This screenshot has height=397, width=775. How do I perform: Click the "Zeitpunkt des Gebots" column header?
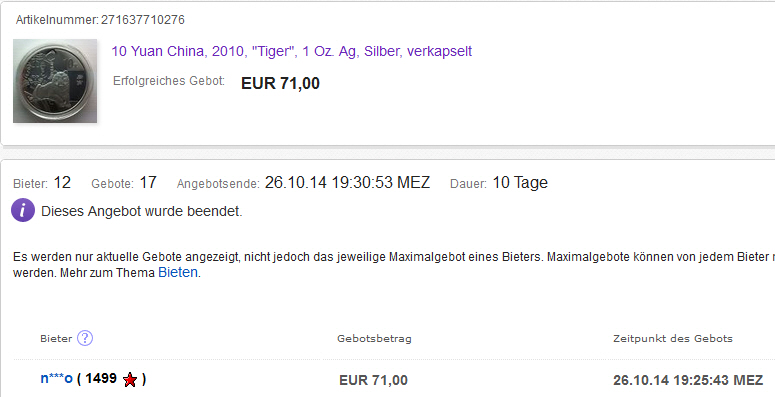tap(673, 339)
